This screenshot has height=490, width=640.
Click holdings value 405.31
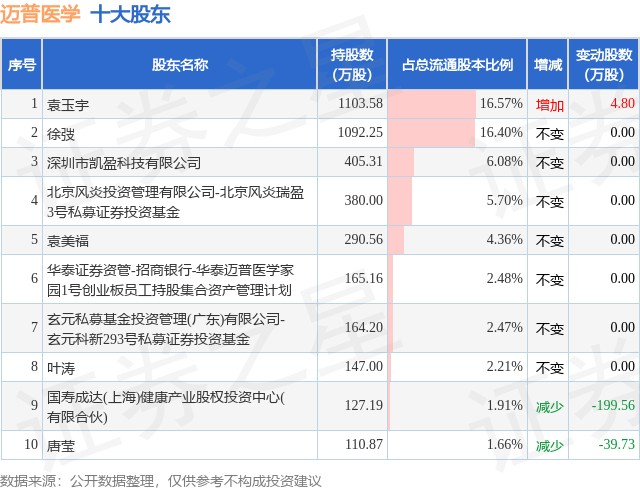coord(364,161)
